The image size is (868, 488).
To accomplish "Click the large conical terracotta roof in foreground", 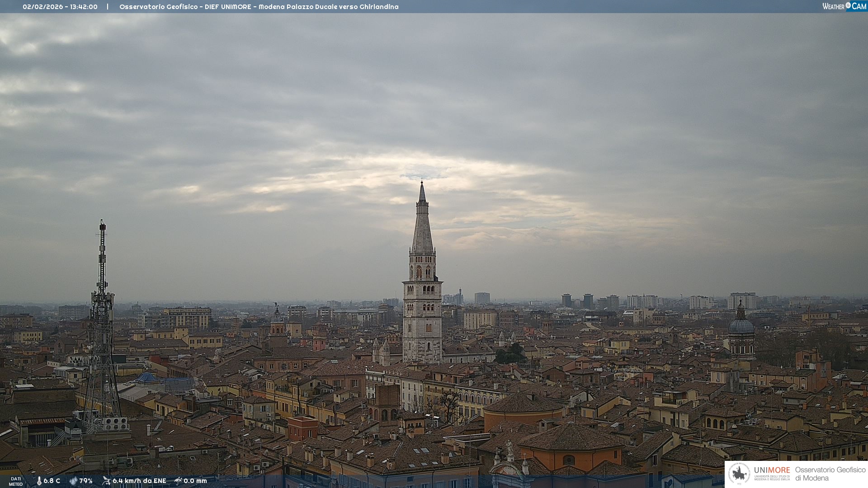I will [x=571, y=437].
